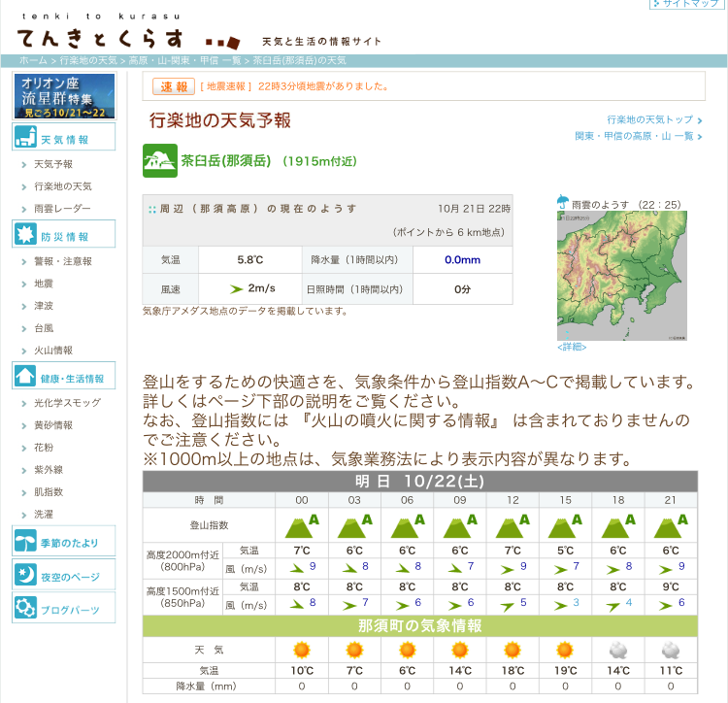
Task: Click the green mountain icon beside 茶臼岳
Action: point(160,160)
